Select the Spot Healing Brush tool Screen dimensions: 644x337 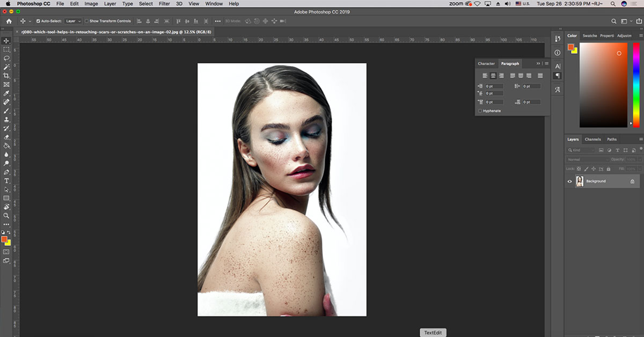[x=6, y=102]
